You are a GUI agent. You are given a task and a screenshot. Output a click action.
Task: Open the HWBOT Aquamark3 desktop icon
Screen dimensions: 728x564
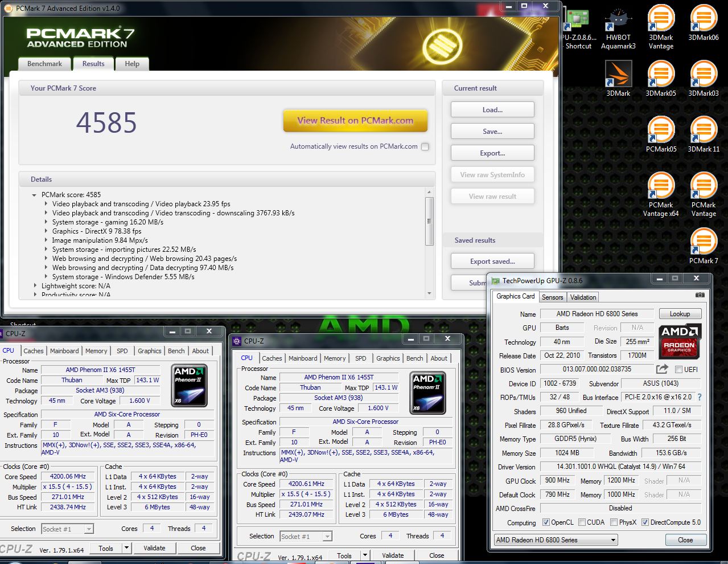(x=618, y=27)
